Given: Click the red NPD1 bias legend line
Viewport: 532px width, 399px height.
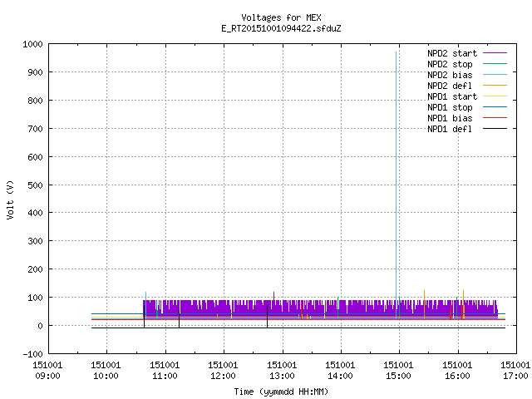Looking at the screenshot, I should tap(495, 118).
